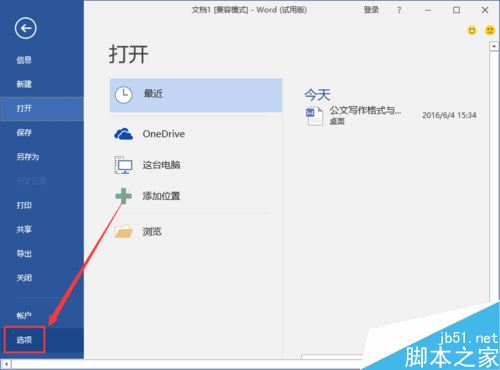Image resolution: width=500 pixels, height=370 pixels.
Task: Select 新建 in the sidebar
Action: (x=24, y=84)
